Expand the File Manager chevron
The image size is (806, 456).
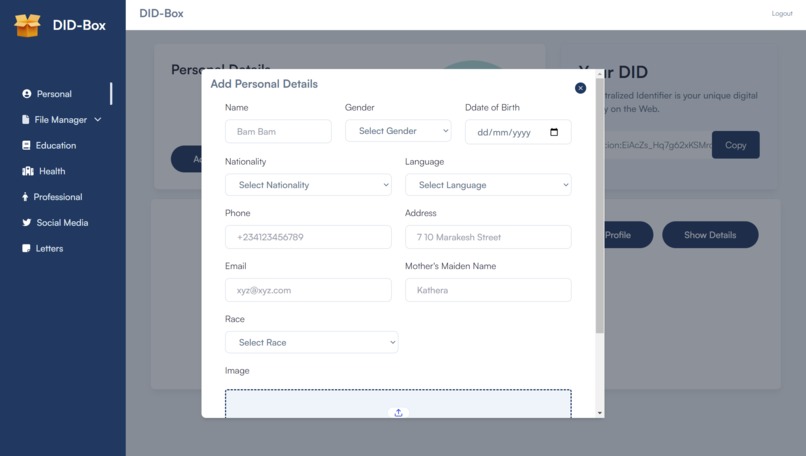point(98,120)
